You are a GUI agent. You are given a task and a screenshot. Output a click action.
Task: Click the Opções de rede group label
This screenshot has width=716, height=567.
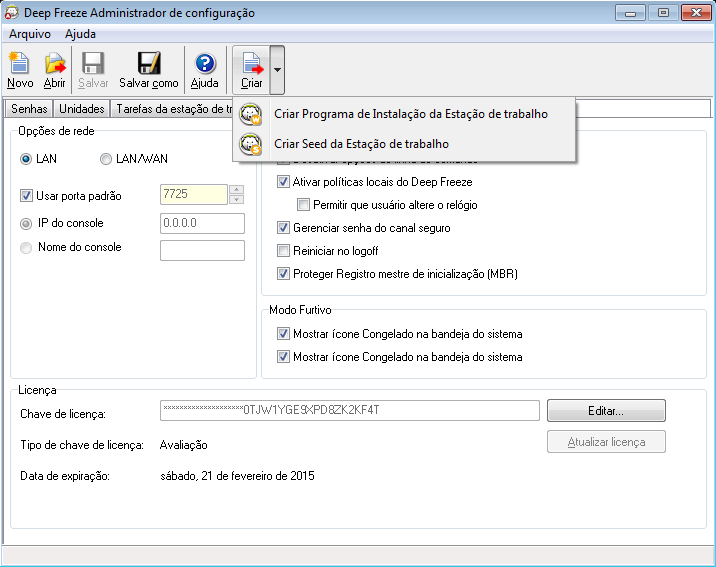(56, 131)
